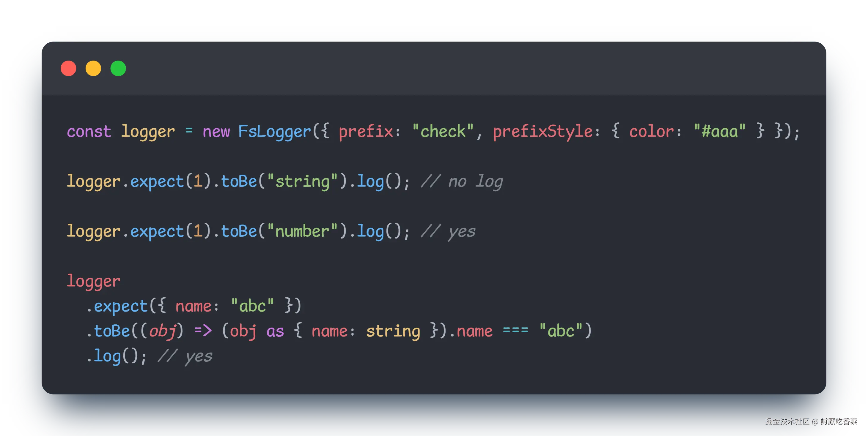This screenshot has width=868, height=436.
Task: Click the new keyword
Action: click(216, 131)
